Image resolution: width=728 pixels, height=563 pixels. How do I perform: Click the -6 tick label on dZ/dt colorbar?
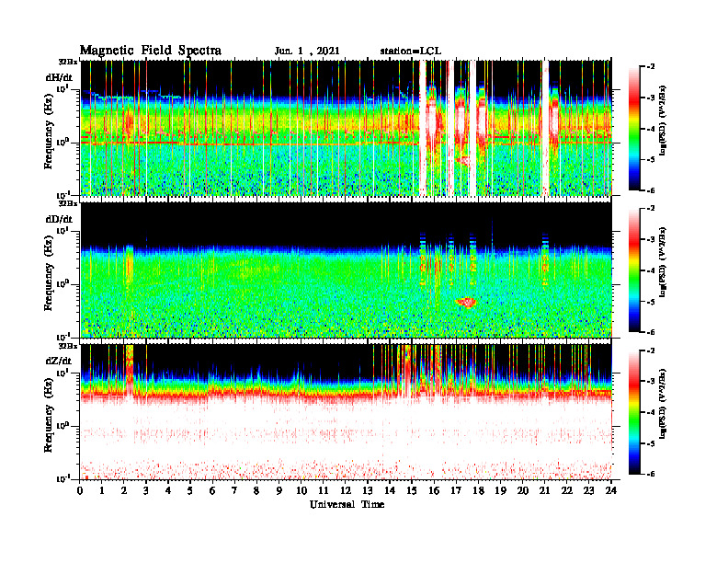click(x=651, y=474)
